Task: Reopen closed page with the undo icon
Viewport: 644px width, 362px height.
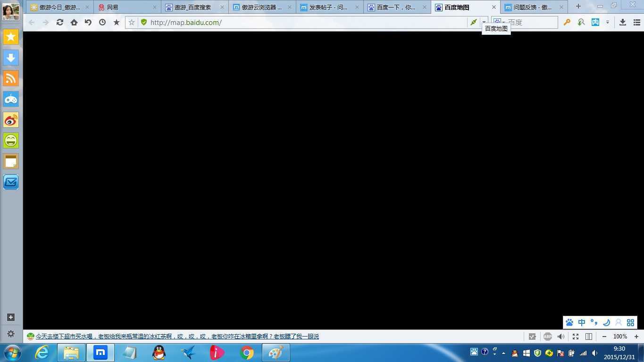Action: [x=88, y=22]
